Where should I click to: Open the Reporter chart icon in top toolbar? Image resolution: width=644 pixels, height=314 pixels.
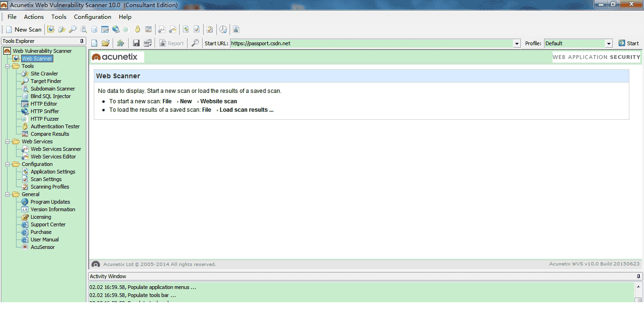(236, 29)
